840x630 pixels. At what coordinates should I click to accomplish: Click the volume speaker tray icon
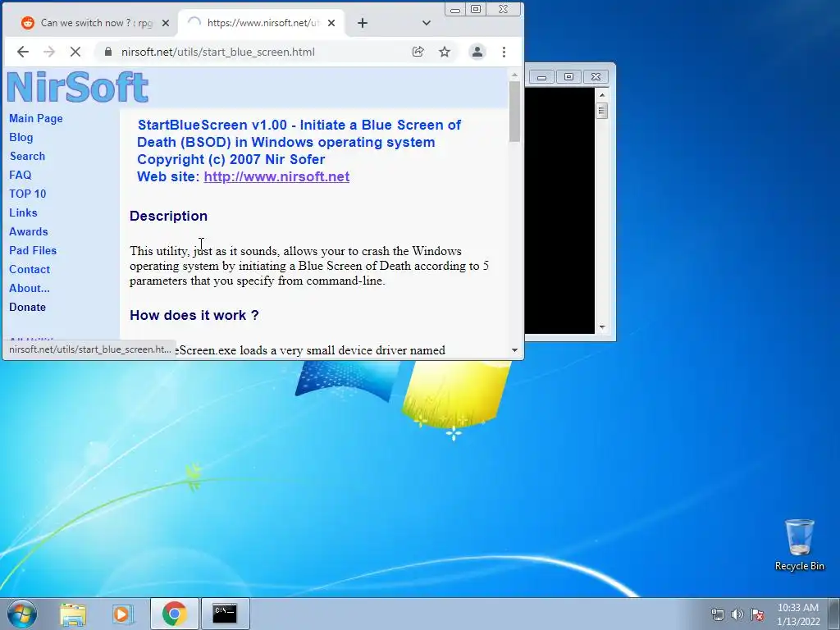tap(737, 614)
